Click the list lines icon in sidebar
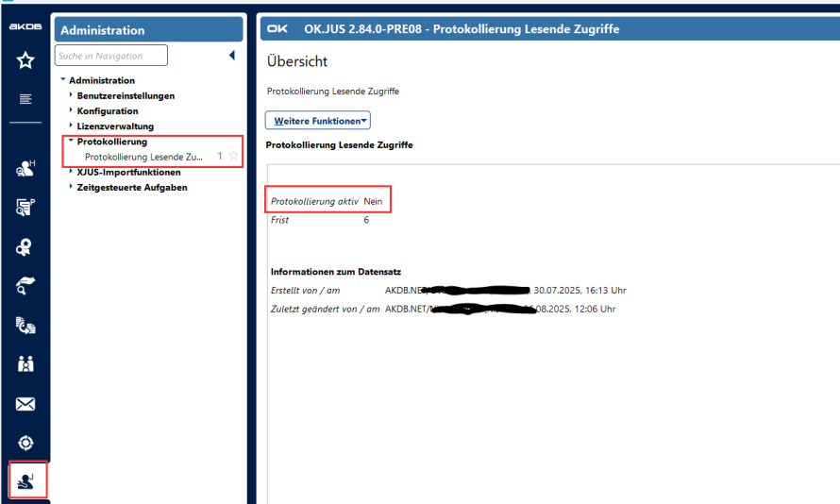 [25, 99]
